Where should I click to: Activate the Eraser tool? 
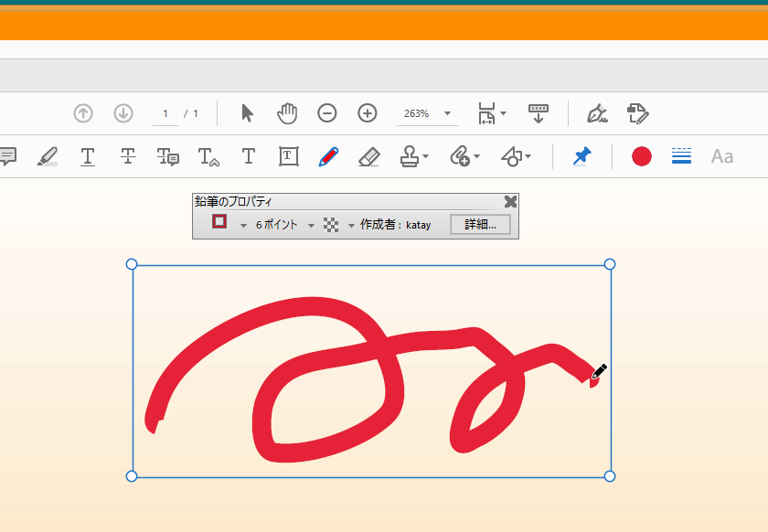(368, 156)
